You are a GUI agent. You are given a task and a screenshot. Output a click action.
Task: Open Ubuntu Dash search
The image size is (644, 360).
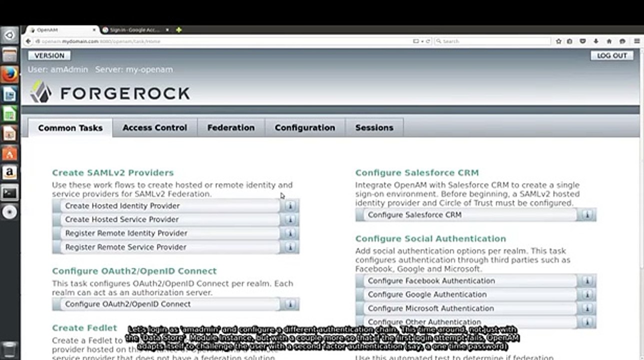tap(9, 35)
